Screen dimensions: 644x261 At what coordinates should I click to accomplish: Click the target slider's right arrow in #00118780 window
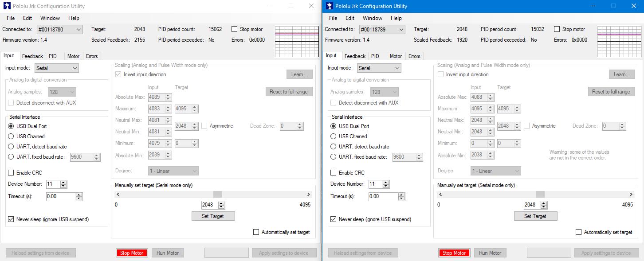tap(309, 195)
